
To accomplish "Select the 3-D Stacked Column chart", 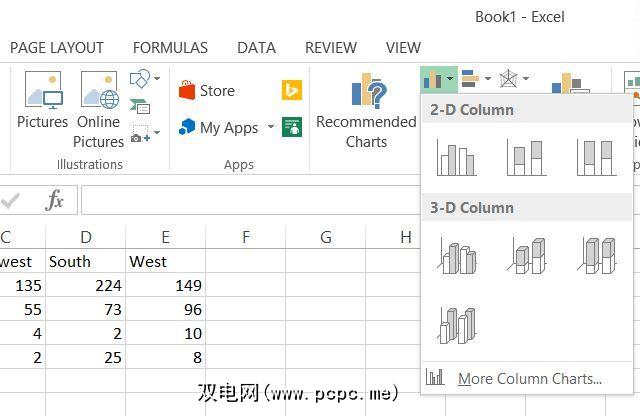I will (x=526, y=255).
